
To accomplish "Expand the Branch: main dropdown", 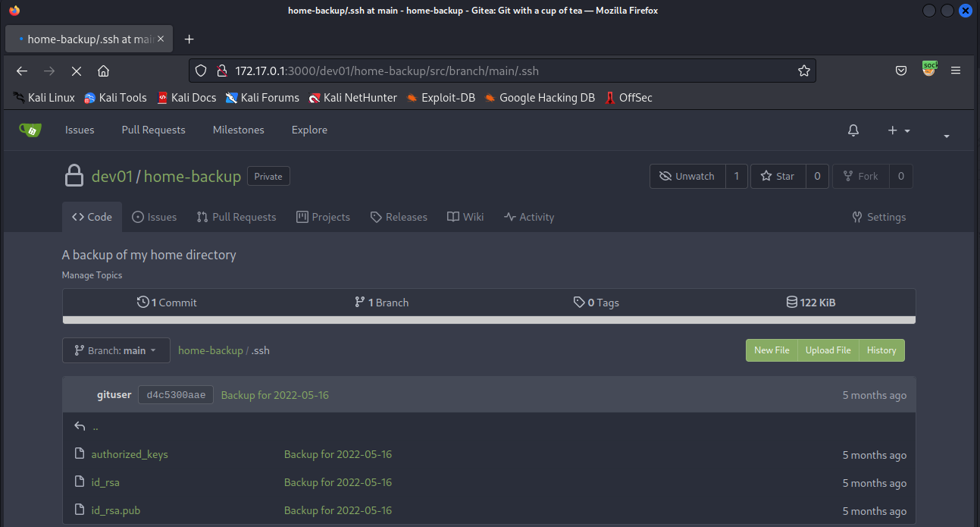I will 116,350.
